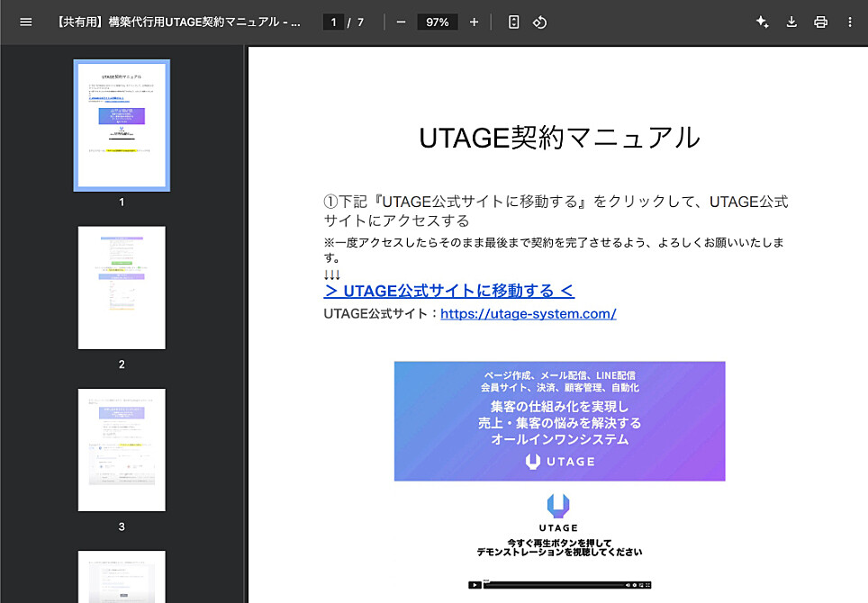Open the https://utage-system.com/ link
868x603 pixels.
tap(529, 314)
